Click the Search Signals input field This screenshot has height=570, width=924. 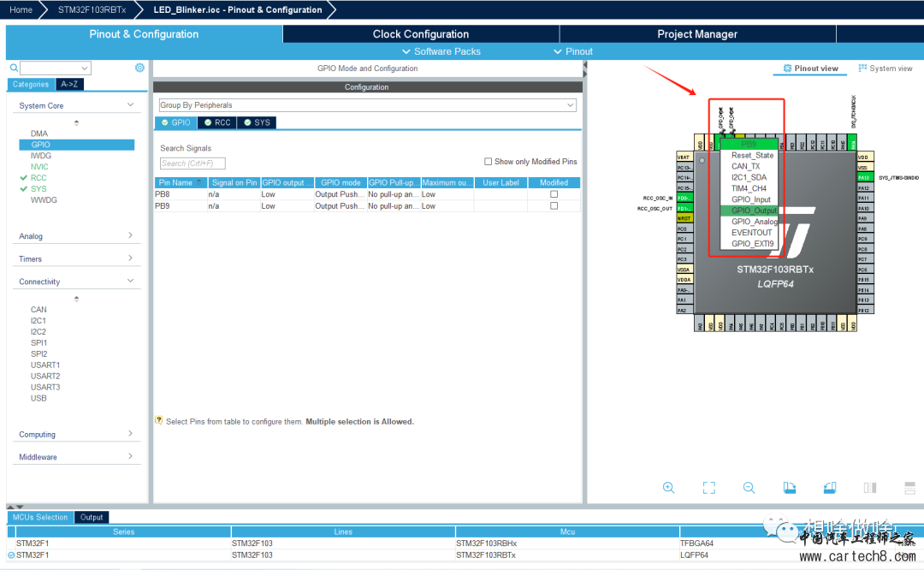192,163
